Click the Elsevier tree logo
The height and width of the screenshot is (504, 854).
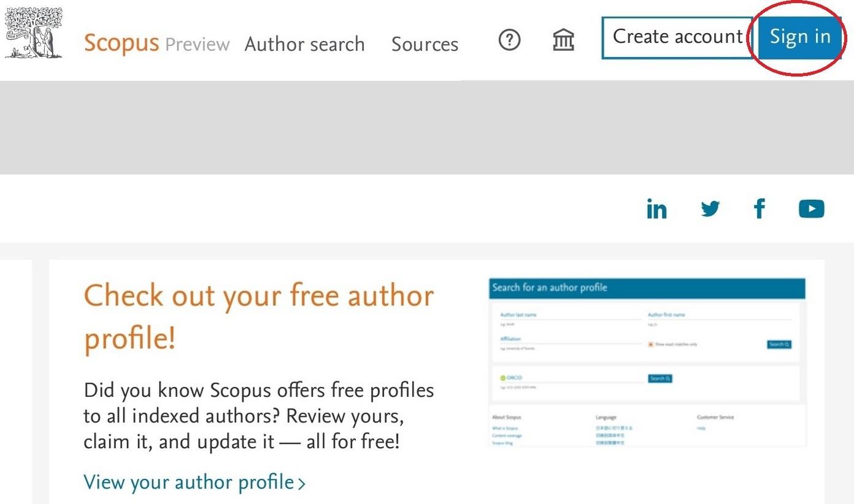pyautogui.click(x=34, y=33)
